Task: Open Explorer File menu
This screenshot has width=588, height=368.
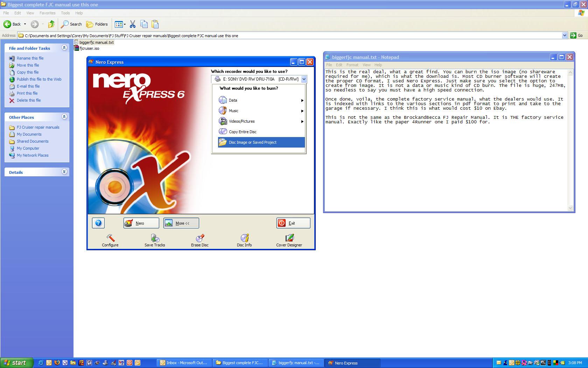Action: [x=6, y=13]
